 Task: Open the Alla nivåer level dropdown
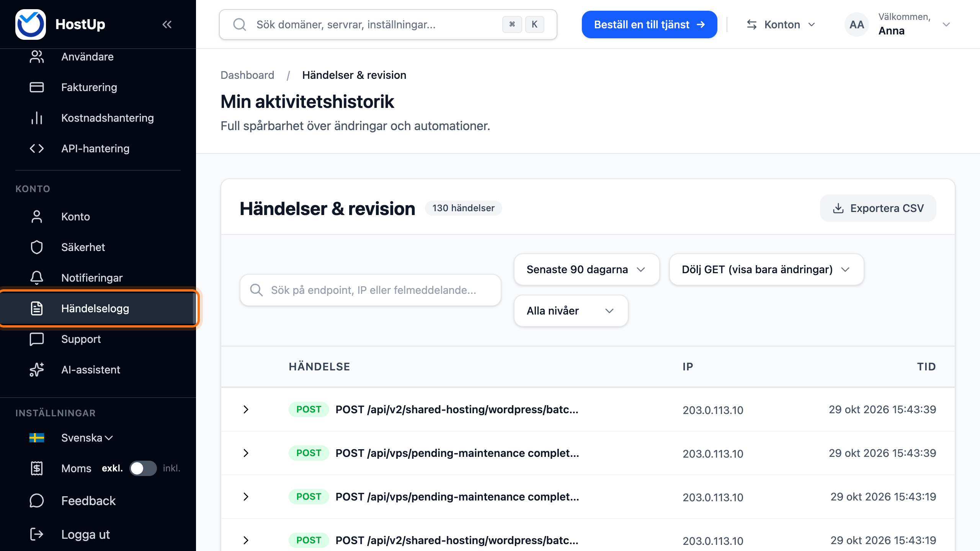(x=571, y=311)
